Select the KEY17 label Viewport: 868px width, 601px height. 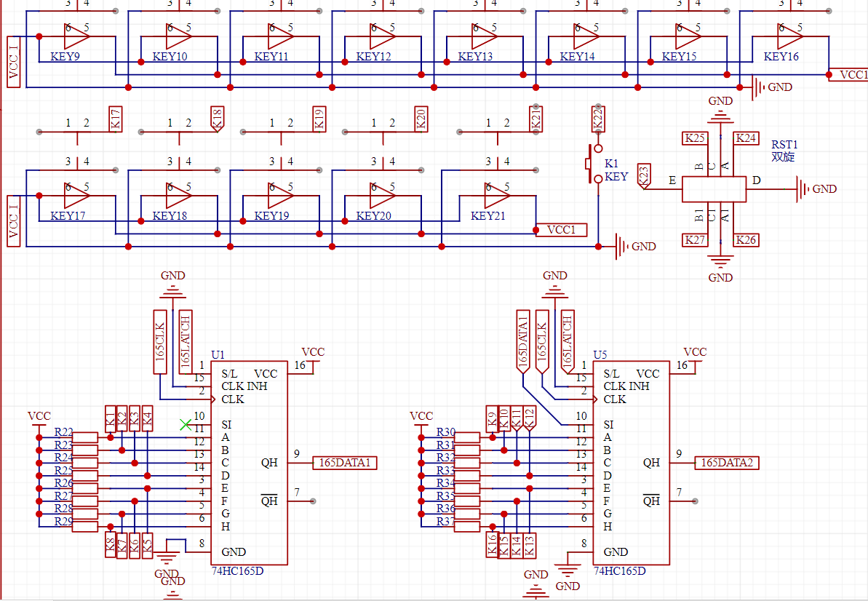[68, 216]
